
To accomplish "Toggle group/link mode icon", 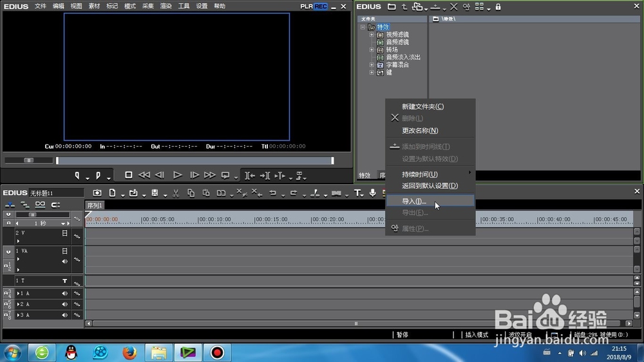I will click(40, 205).
